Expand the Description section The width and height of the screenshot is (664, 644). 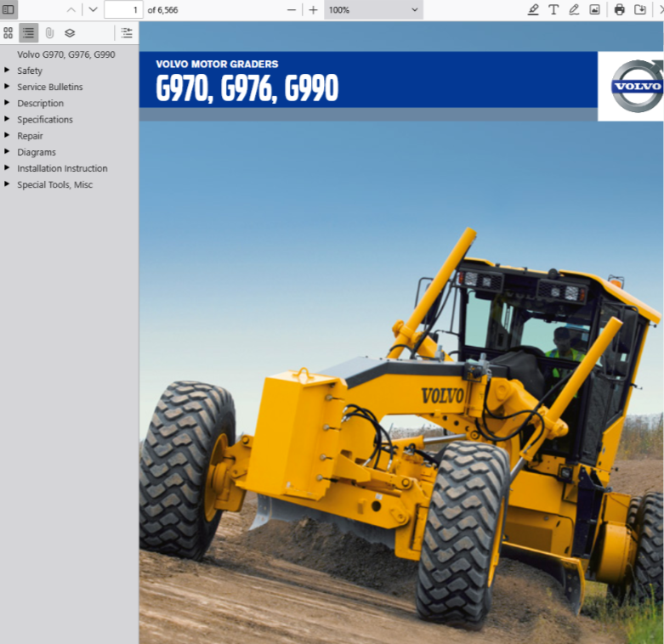coord(7,103)
